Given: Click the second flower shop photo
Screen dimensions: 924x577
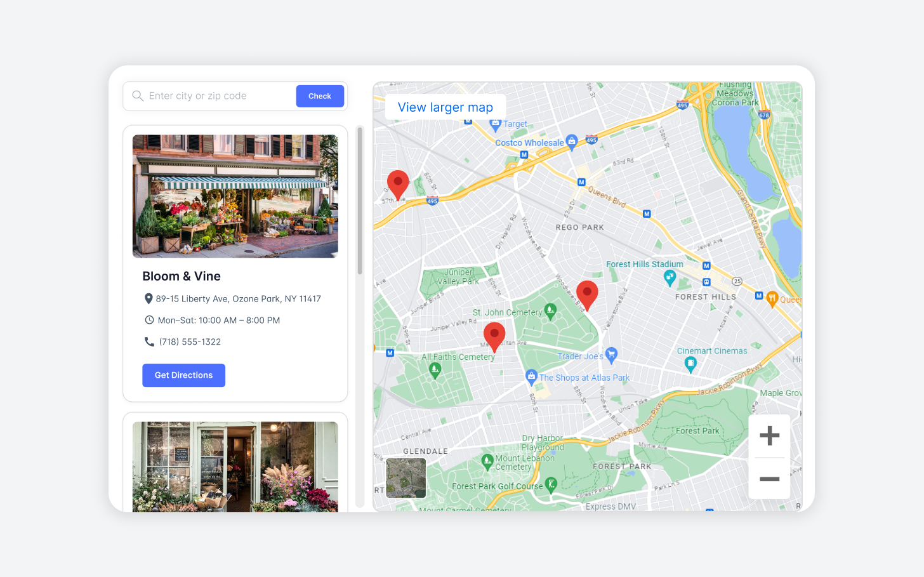Looking at the screenshot, I should (235, 467).
